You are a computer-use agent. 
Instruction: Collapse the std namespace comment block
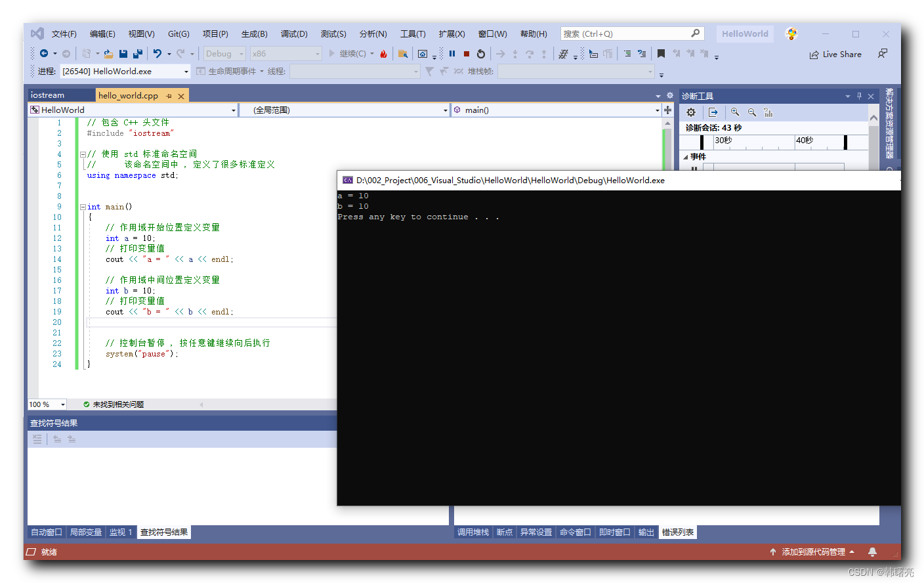(x=83, y=154)
